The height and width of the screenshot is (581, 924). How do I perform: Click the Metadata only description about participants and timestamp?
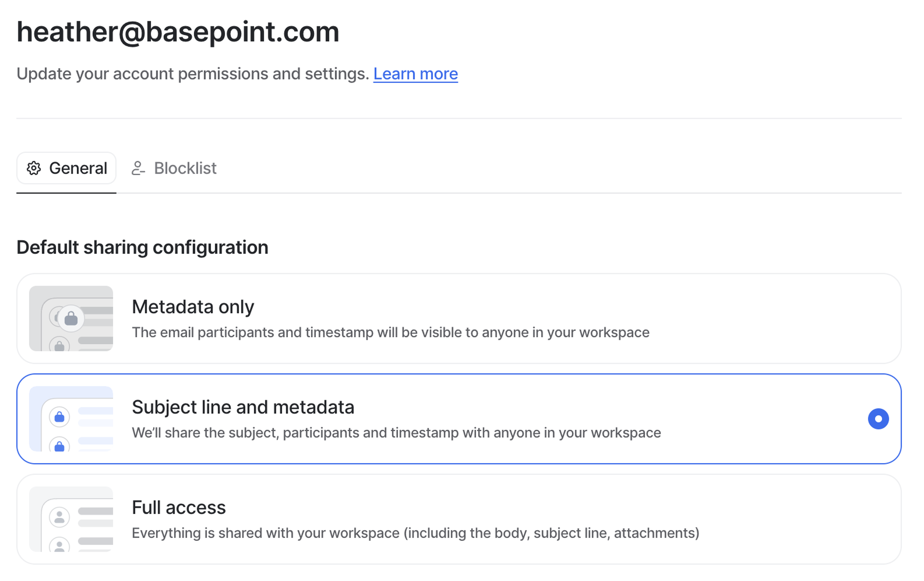click(x=390, y=333)
